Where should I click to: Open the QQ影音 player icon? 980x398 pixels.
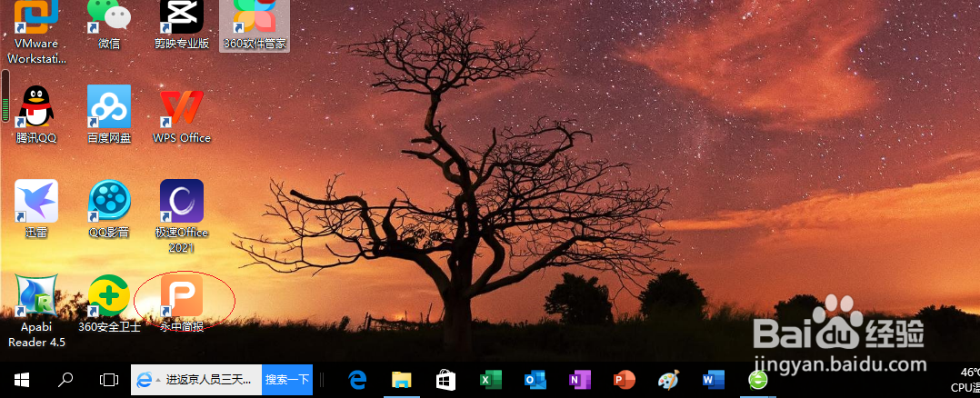coord(109,209)
